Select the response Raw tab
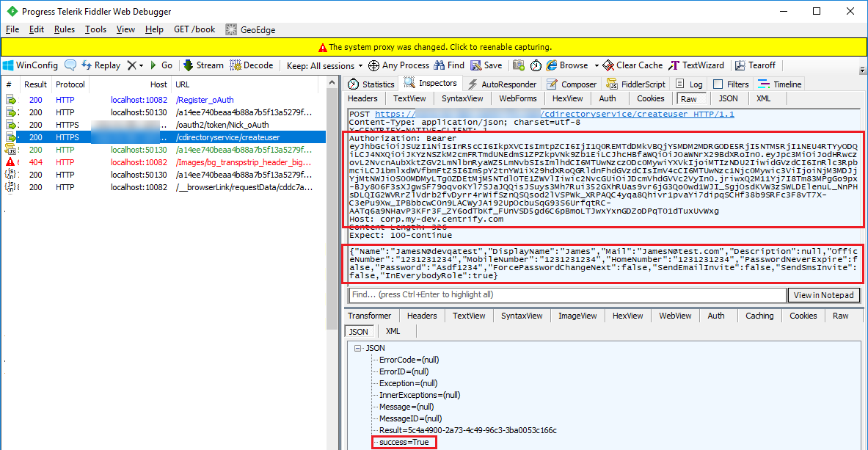This screenshot has height=450, width=868. (x=840, y=316)
